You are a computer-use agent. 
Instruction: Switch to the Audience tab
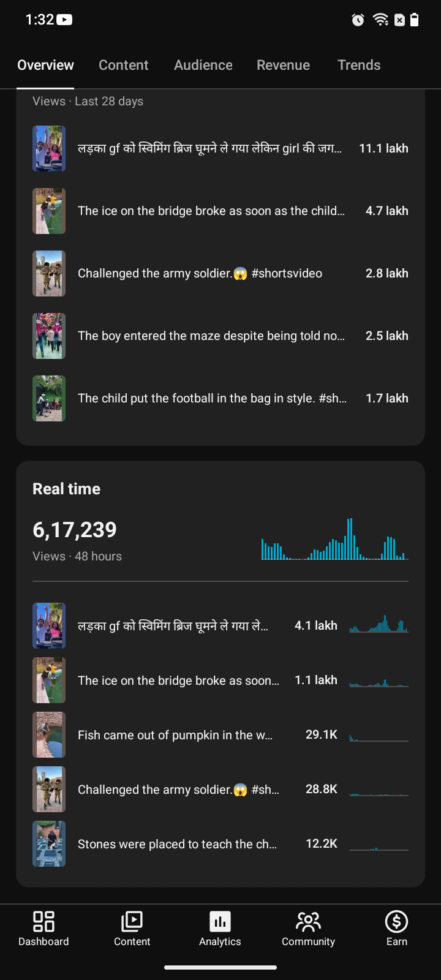click(203, 65)
